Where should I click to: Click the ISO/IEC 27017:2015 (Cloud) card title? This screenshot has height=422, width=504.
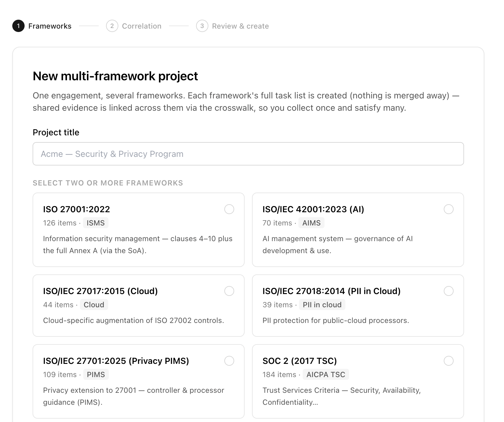[100, 291]
